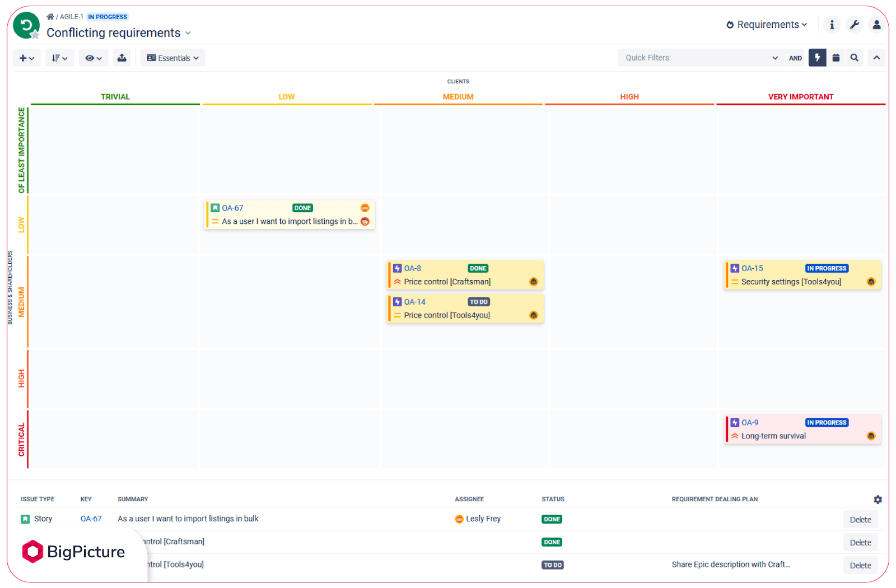Viewport: 896px width, 588px height.
Task: Click the home breadcrumb icon
Action: [50, 17]
